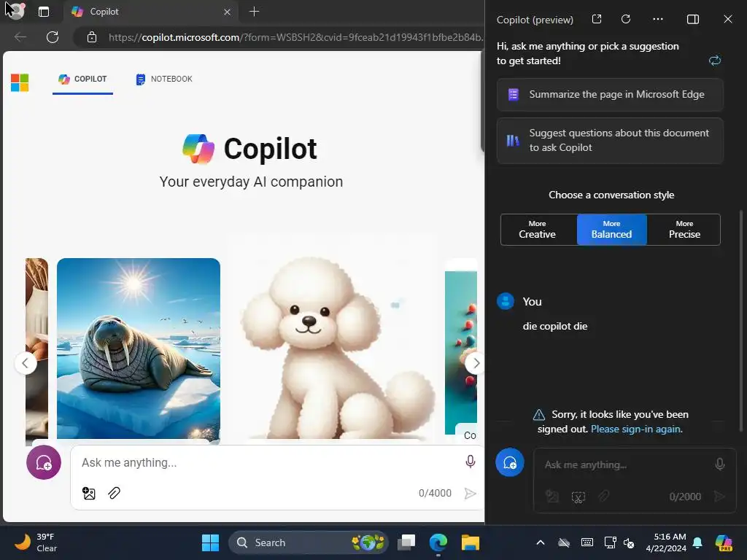The width and height of the screenshot is (747, 560).
Task: Show previous carousel image with left chevron
Action: tap(26, 363)
